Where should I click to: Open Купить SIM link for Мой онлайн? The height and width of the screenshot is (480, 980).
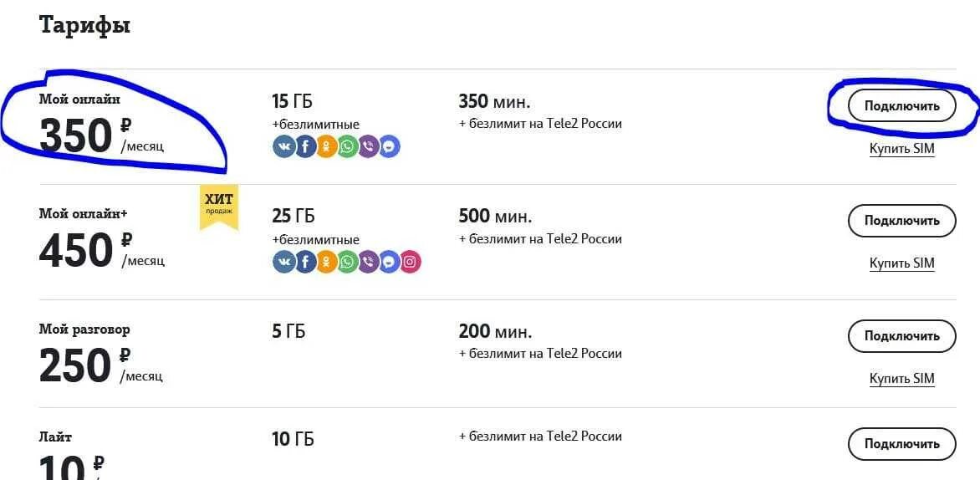coord(902,149)
